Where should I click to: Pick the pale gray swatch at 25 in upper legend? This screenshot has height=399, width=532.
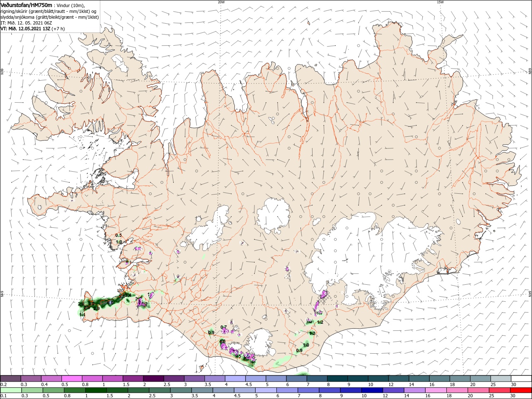click(500, 379)
